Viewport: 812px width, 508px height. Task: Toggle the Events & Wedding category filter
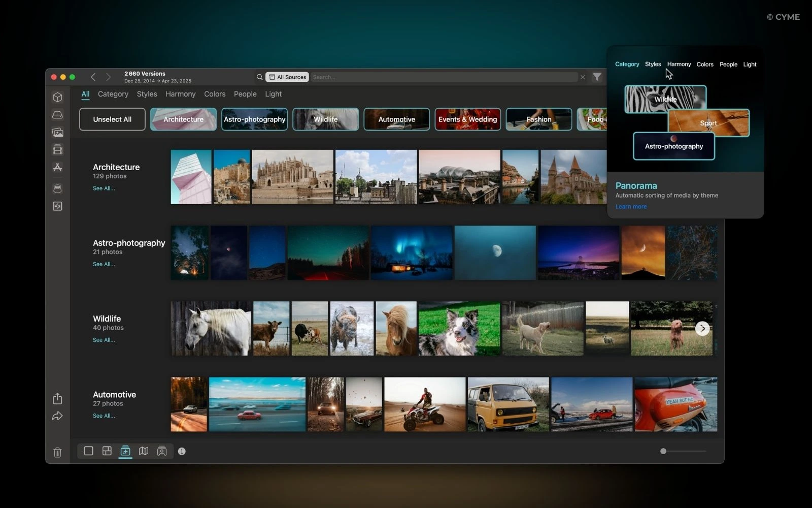tap(467, 119)
